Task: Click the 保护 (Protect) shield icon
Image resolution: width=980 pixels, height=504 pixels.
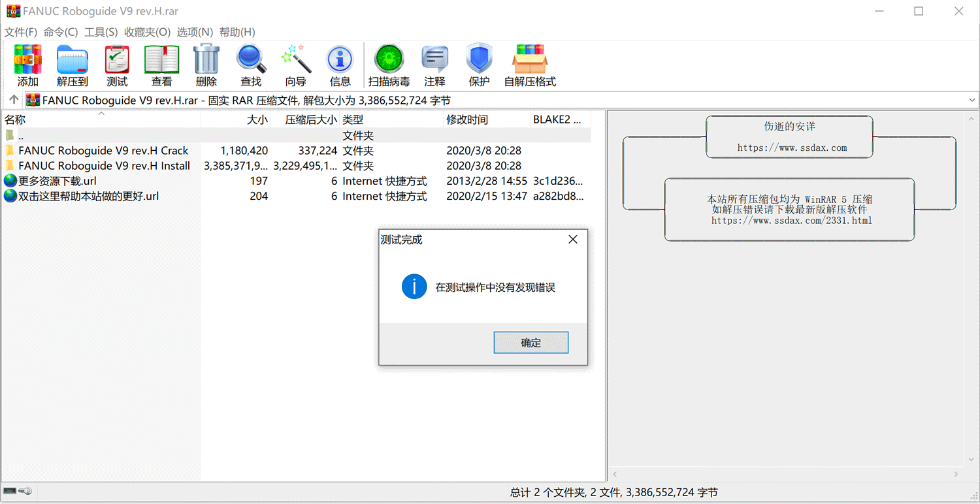Action: (479, 60)
